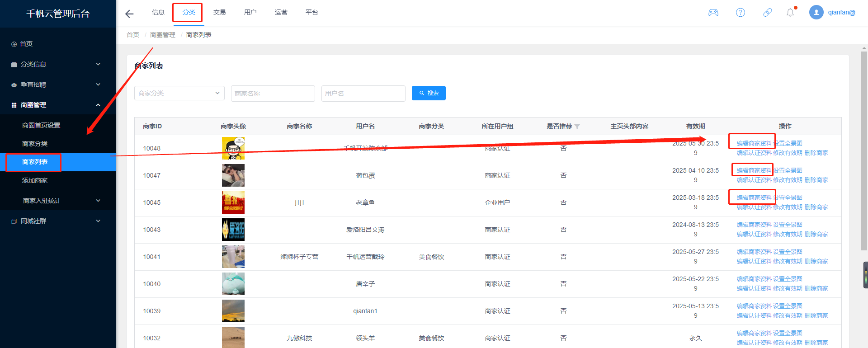
Task: Expand the 垂直招聘 sidebar menu chevron
Action: [98, 85]
